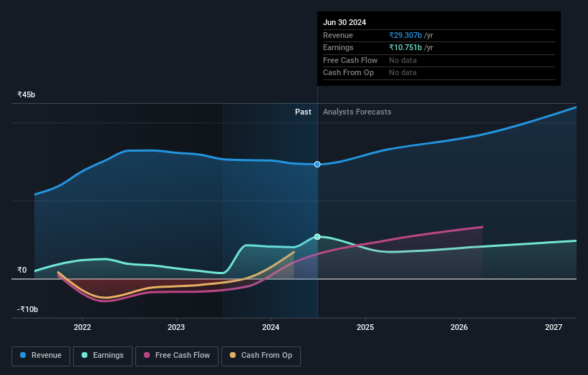Click the 2024 x-axis year label
Viewport: 588px width, 375px height.
tap(271, 328)
